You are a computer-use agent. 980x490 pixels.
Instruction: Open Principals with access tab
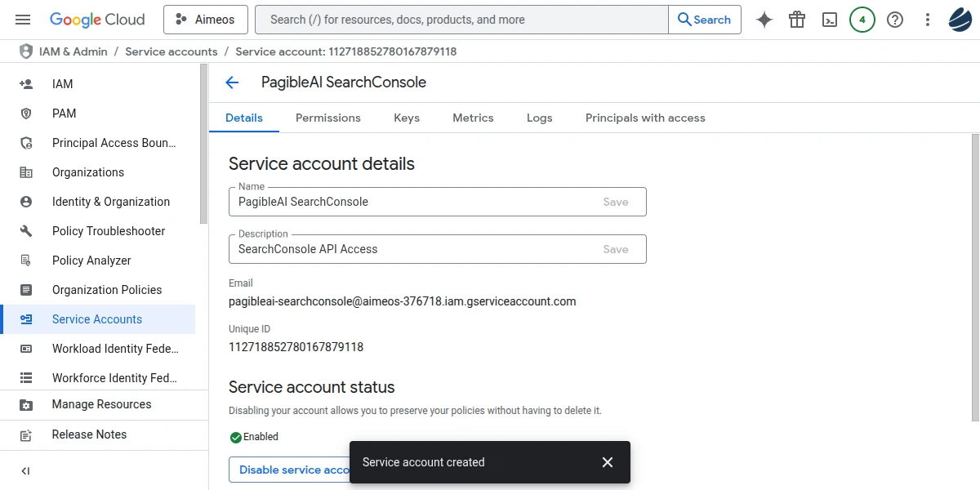(x=645, y=118)
